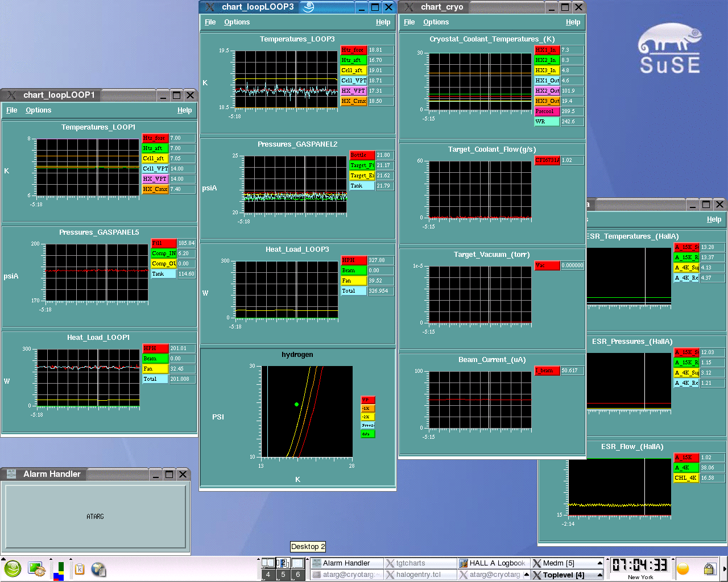The width and height of the screenshot is (728, 582).
Task: Open Options menu in chart_loopLOOP1
Action: 38,110
